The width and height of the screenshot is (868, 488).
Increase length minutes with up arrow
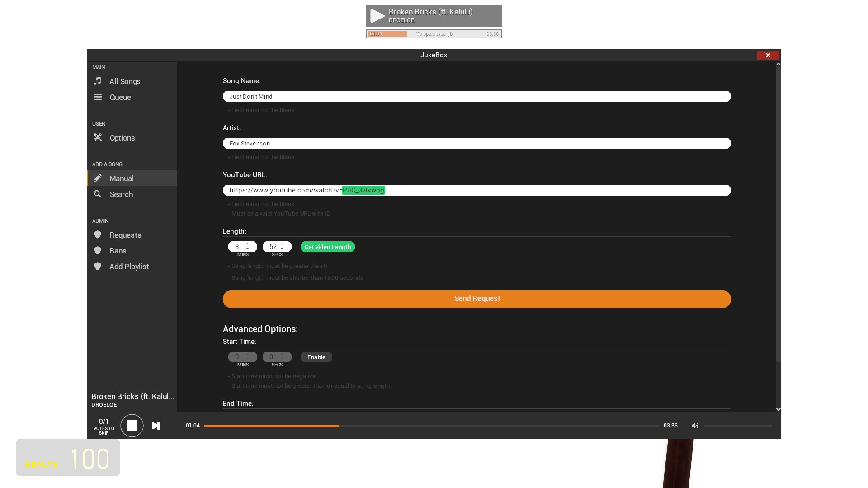248,244
